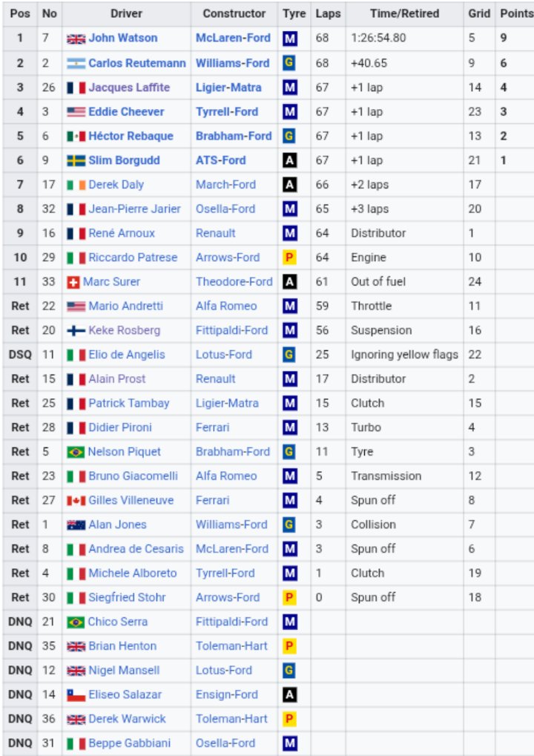
Task: Click the Swedish flag next to Slim Borgudd
Action: tap(76, 160)
